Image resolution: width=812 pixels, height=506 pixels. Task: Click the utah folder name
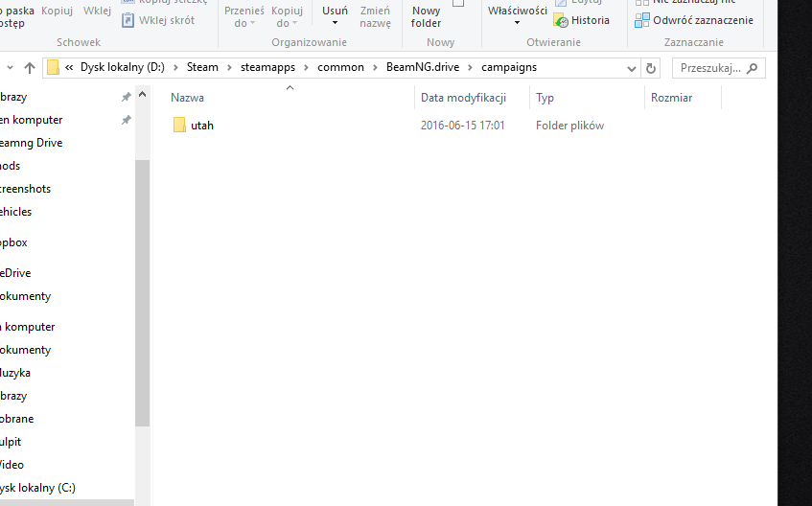pyautogui.click(x=202, y=126)
